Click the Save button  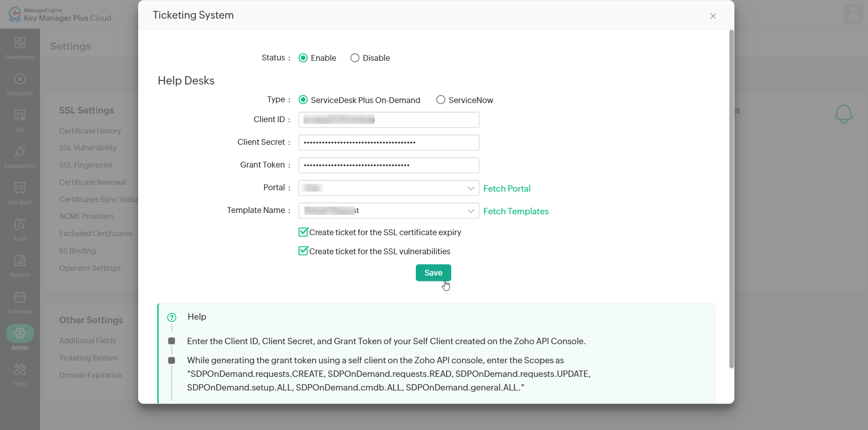(433, 272)
